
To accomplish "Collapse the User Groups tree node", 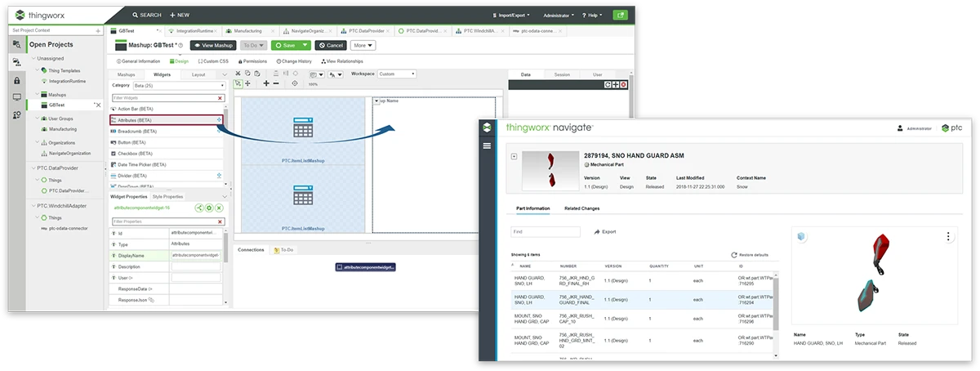I will pyautogui.click(x=39, y=118).
